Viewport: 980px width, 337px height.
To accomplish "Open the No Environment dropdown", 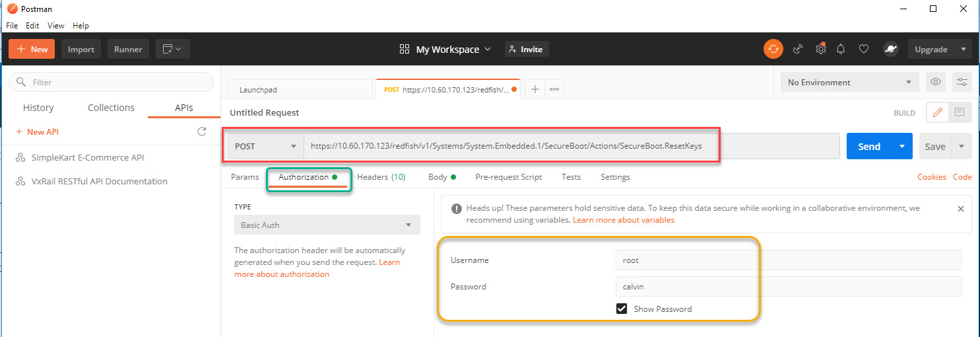I will pos(849,83).
